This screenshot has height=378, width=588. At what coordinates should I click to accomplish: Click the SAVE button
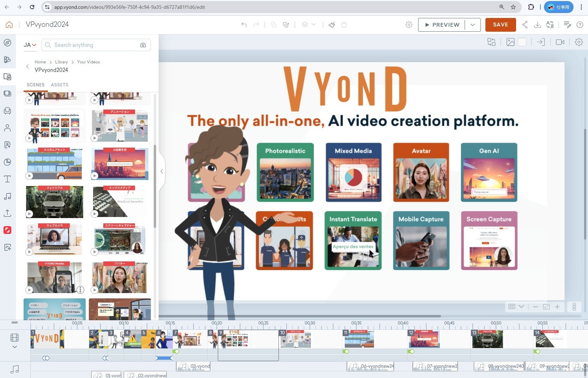coord(500,25)
